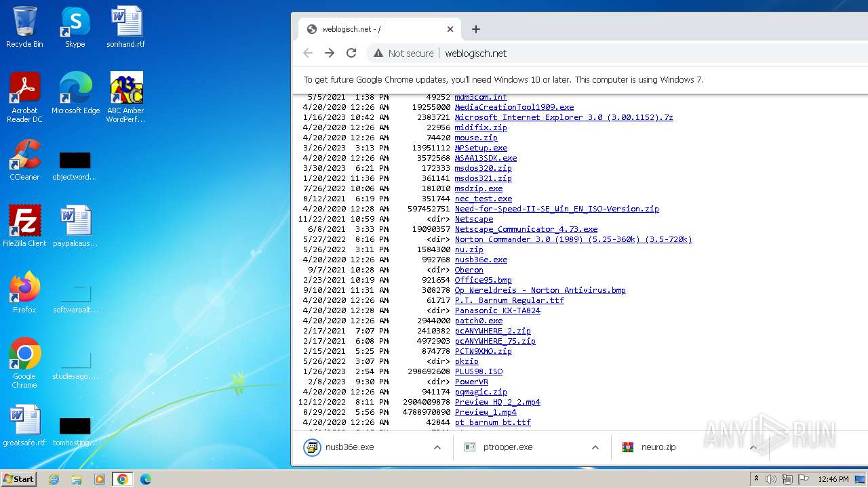
Task: Open the Netscape directory link
Action: [x=474, y=219]
